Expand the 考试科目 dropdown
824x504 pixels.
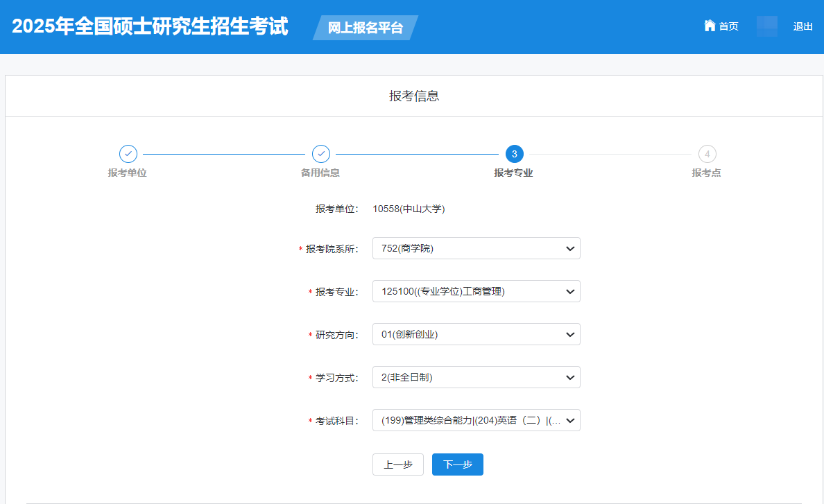click(x=476, y=420)
